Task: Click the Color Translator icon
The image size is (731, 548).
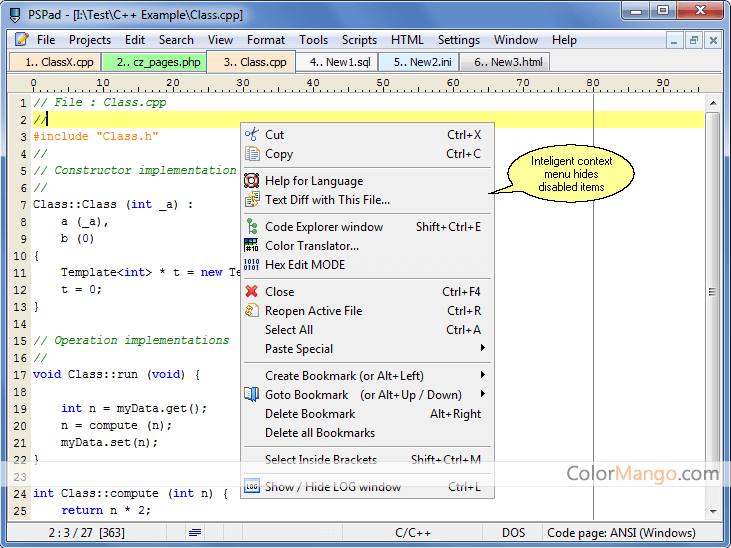Action: pyautogui.click(x=252, y=246)
